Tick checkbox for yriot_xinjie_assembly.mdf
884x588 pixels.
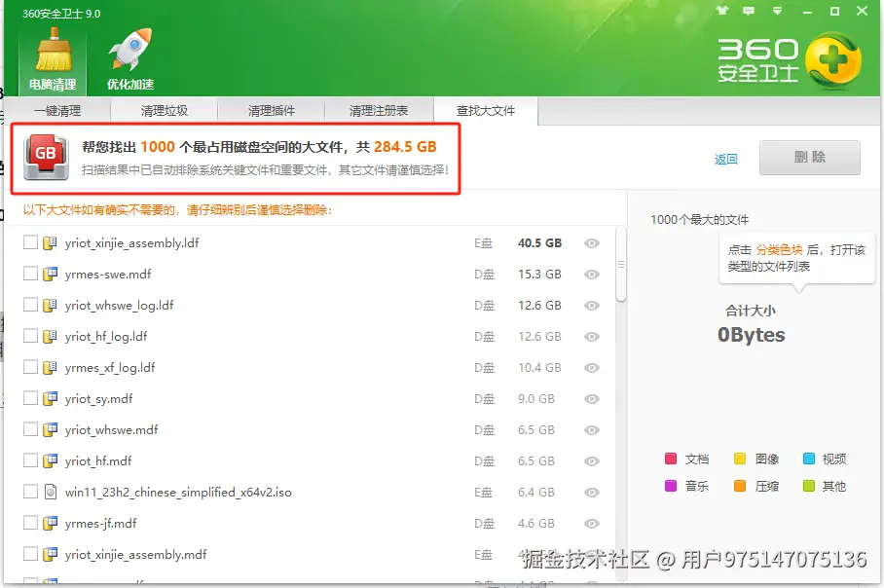30,554
